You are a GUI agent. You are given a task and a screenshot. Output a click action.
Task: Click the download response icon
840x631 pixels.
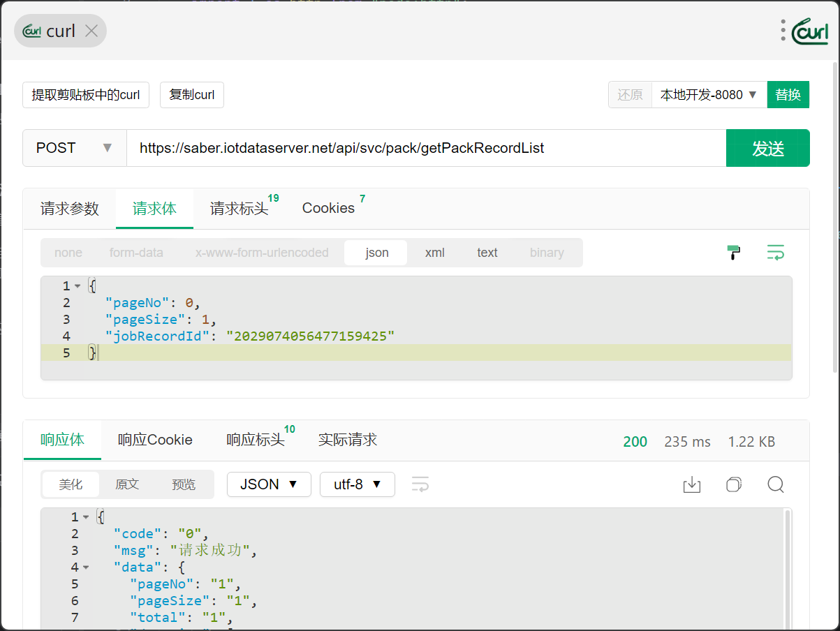pyautogui.click(x=691, y=484)
